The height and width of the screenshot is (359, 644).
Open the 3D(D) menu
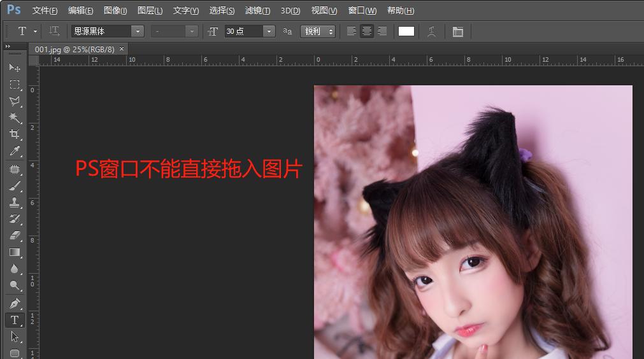[290, 10]
